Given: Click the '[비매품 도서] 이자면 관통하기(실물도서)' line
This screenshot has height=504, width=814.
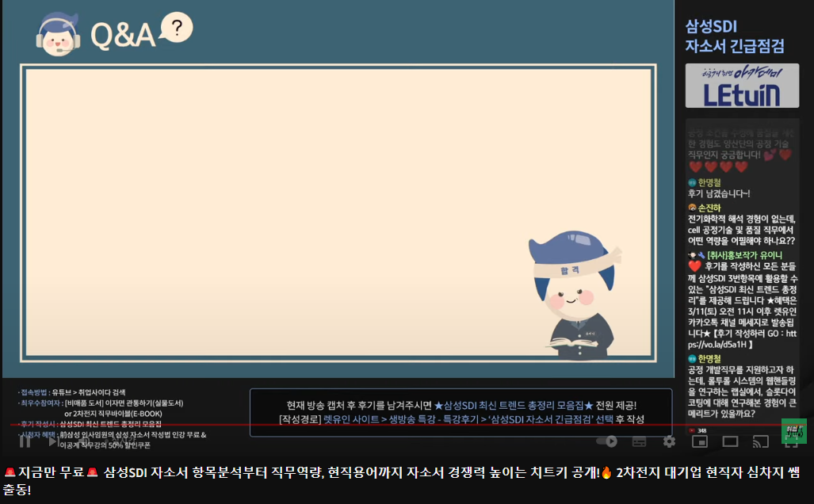Looking at the screenshot, I should [124, 403].
